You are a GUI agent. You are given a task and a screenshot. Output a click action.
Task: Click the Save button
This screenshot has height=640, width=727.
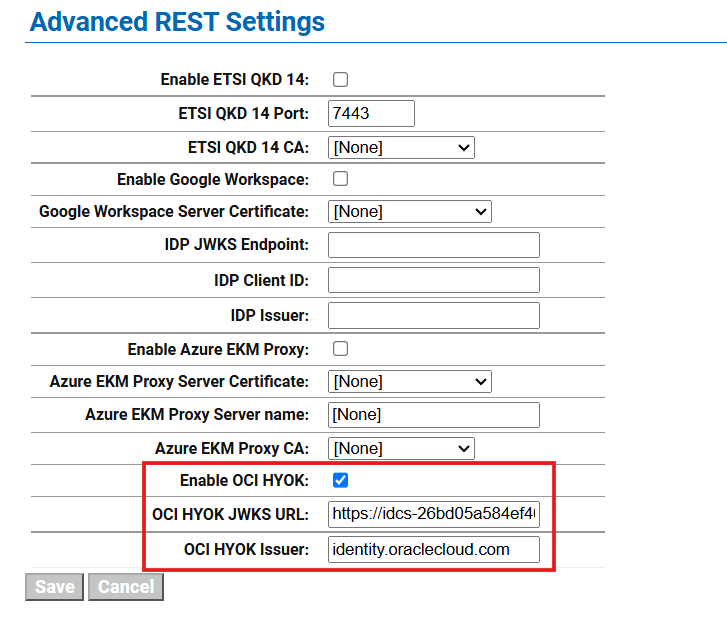pyautogui.click(x=55, y=587)
